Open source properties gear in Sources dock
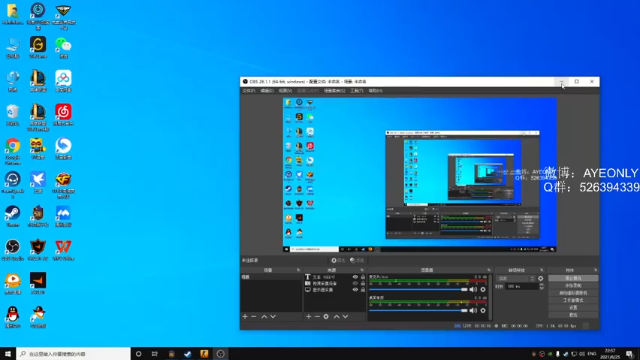Viewport: 640px width, 360px height. [x=326, y=317]
